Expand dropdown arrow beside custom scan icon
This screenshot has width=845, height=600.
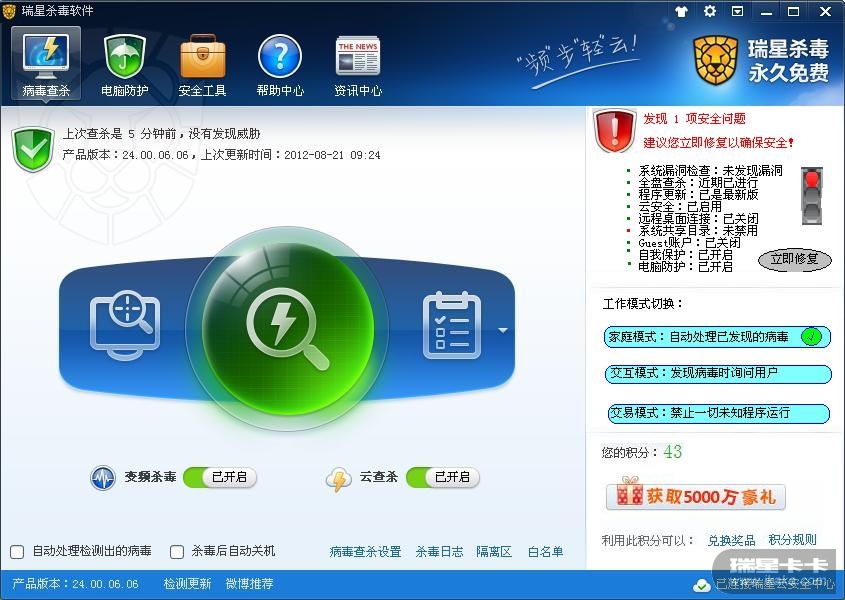(x=502, y=330)
